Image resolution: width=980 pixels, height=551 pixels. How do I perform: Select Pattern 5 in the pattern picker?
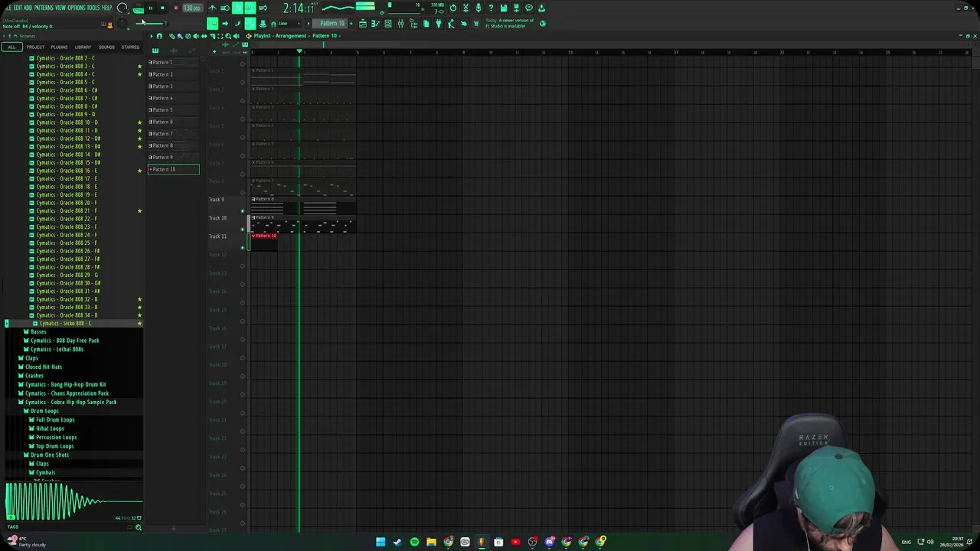tap(173, 109)
